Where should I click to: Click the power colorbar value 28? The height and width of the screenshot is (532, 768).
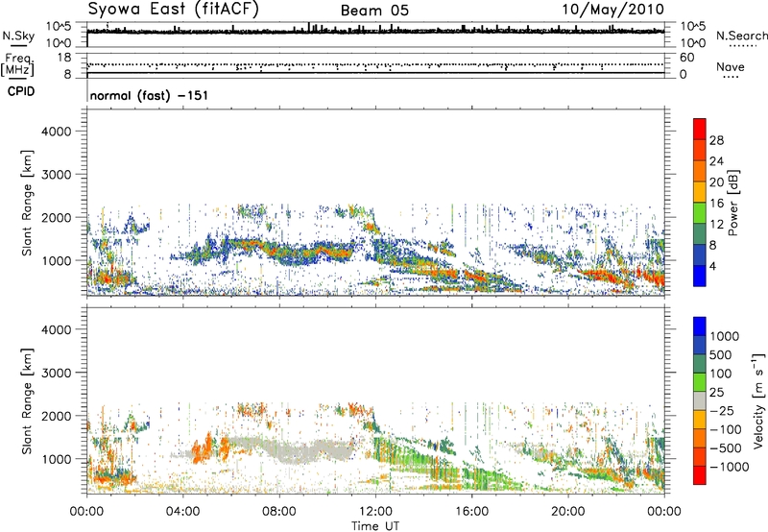click(716, 140)
